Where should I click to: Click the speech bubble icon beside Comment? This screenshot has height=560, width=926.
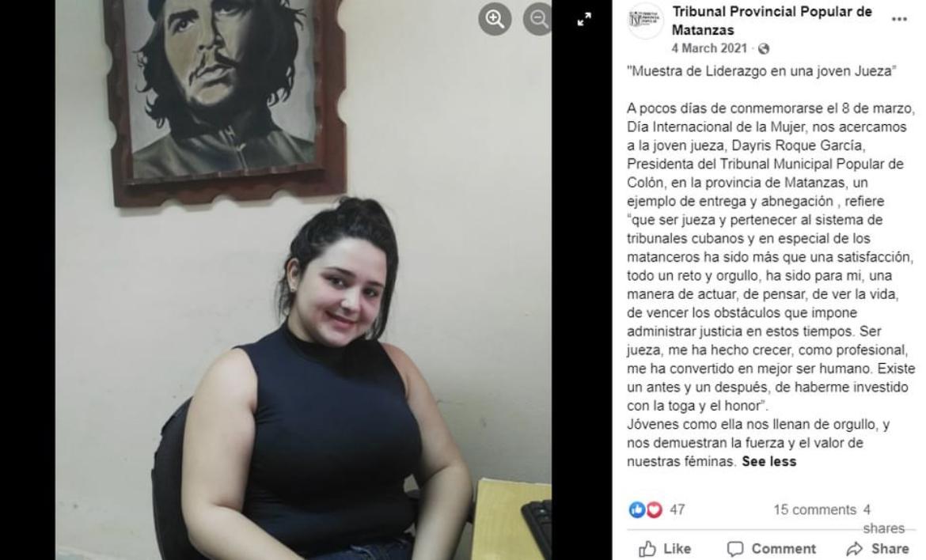click(735, 550)
